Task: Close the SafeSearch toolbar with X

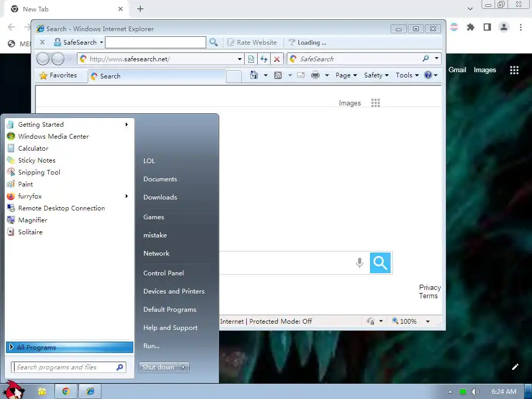Action: click(x=43, y=43)
